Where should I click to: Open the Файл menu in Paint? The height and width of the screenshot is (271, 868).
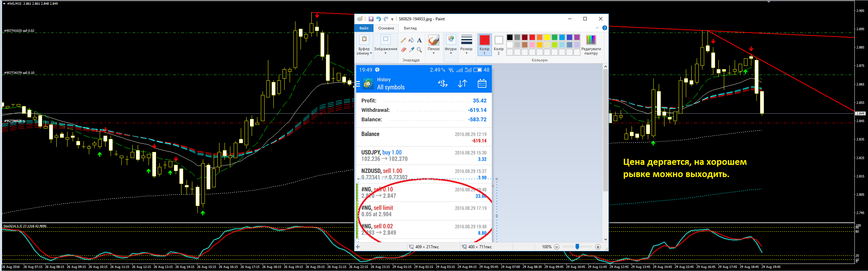[364, 28]
